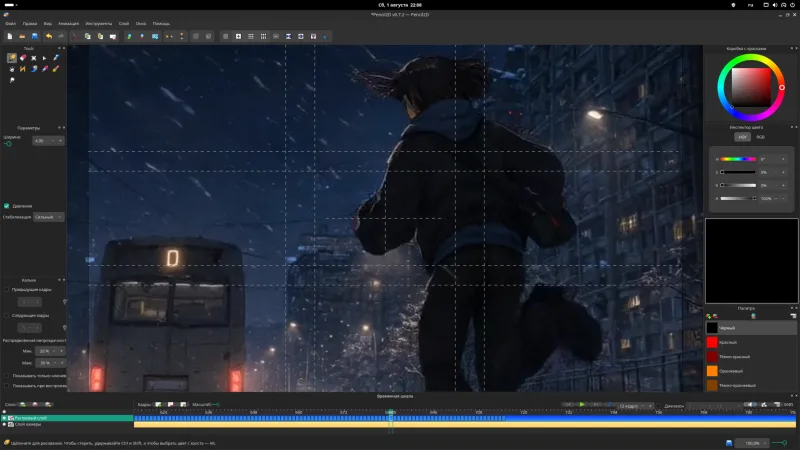Select the Brush tool
This screenshot has height=450, width=800.
56,69
